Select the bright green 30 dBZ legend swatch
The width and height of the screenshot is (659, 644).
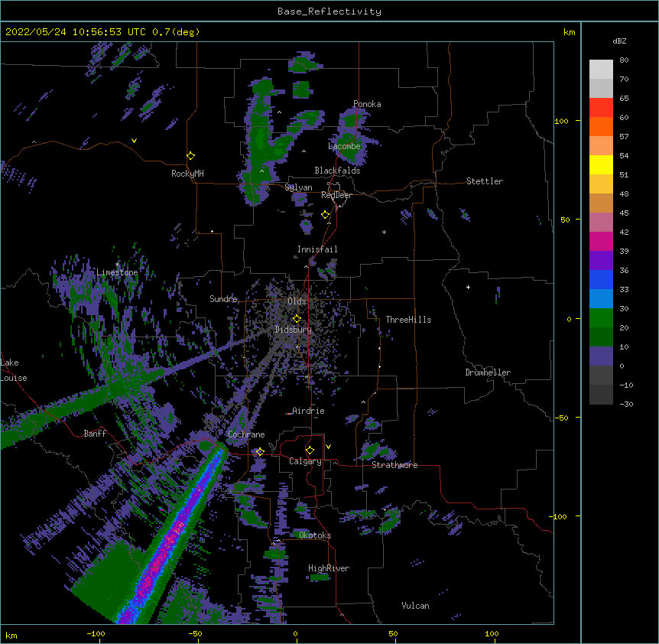tap(601, 318)
